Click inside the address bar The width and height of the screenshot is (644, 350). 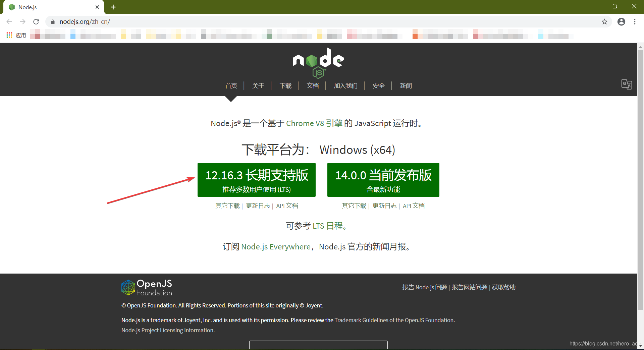[x=201, y=21]
